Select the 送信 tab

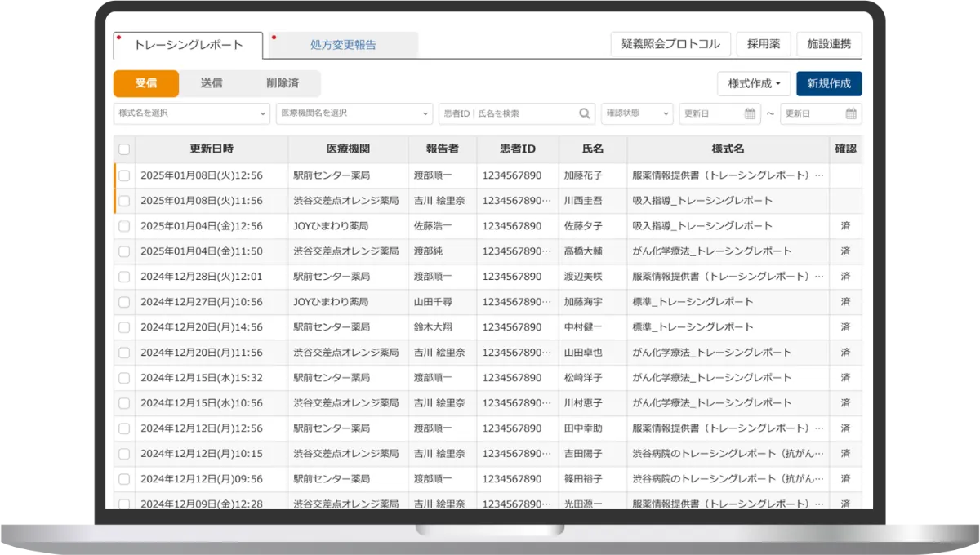(212, 83)
